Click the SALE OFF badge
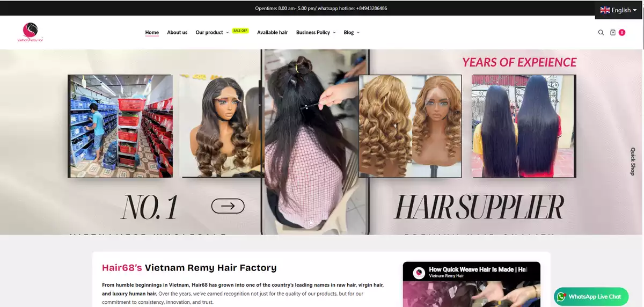Viewport: 644px width, 307px height. [x=240, y=31]
